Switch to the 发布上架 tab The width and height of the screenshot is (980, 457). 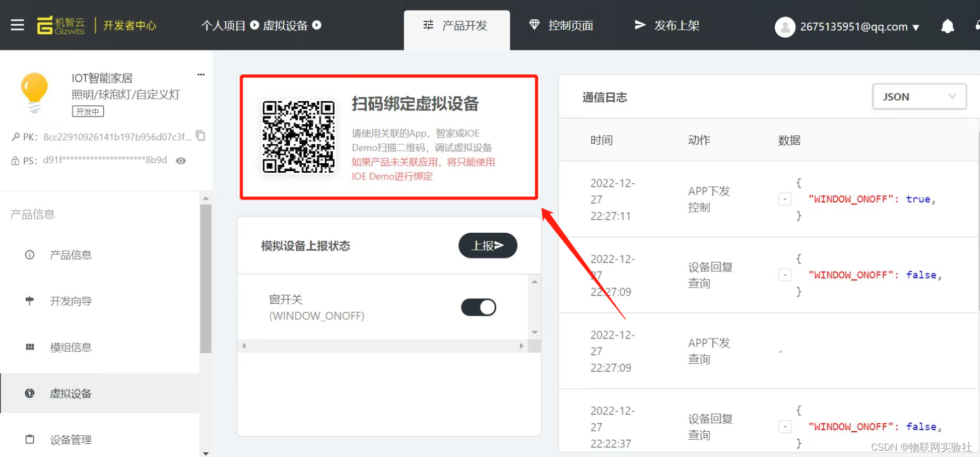click(x=667, y=25)
